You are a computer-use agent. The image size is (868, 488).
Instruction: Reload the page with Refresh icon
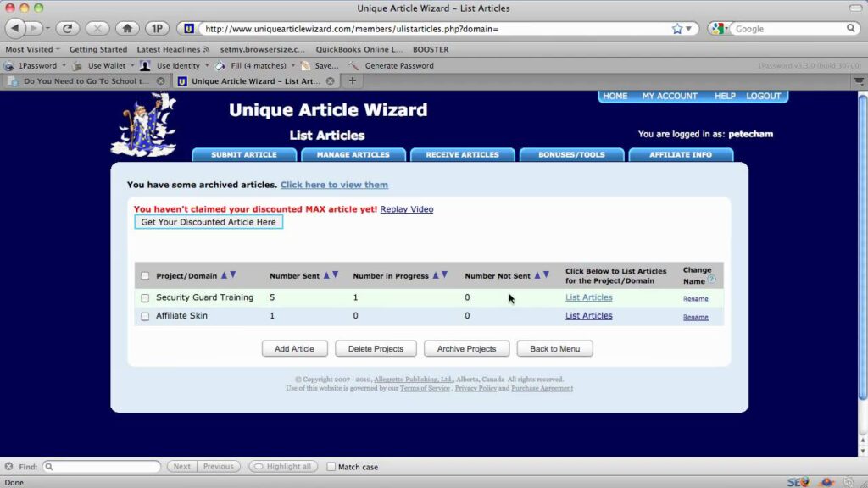pos(67,28)
